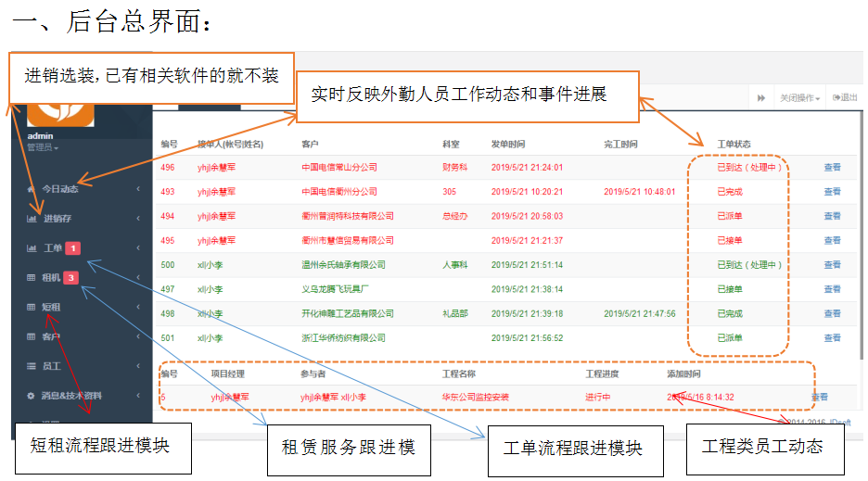Click customer 开化神雕工艺品有限公司
Viewport: 868px width, 481px height.
348,313
